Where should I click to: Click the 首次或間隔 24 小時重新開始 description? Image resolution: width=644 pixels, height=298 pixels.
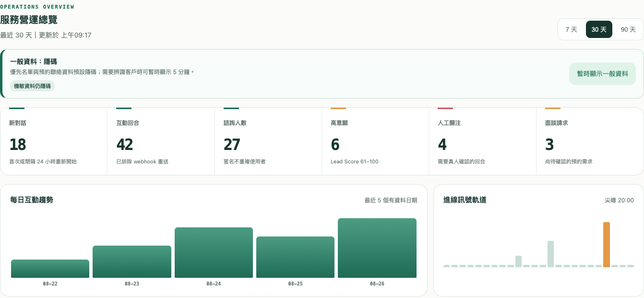pyautogui.click(x=43, y=161)
